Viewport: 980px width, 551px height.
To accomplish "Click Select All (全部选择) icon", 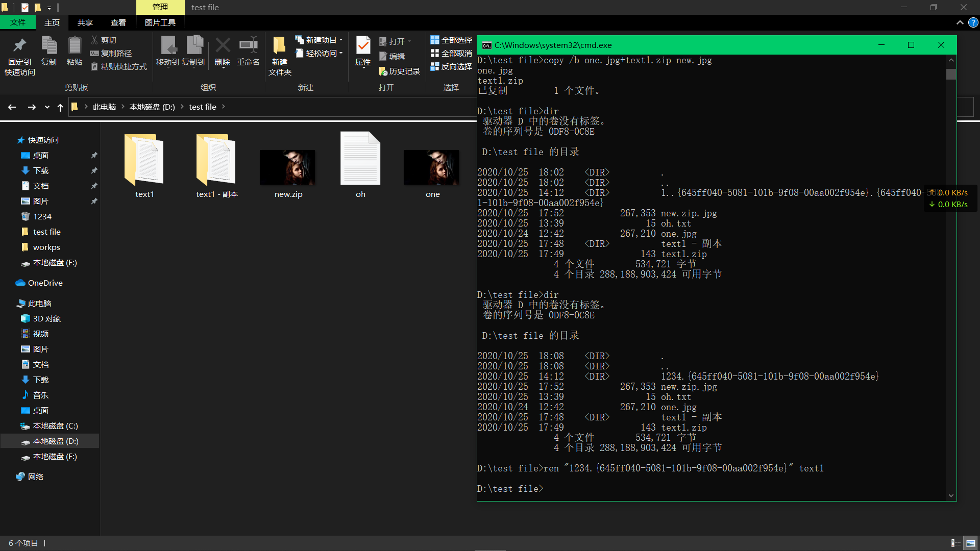I will coord(435,40).
